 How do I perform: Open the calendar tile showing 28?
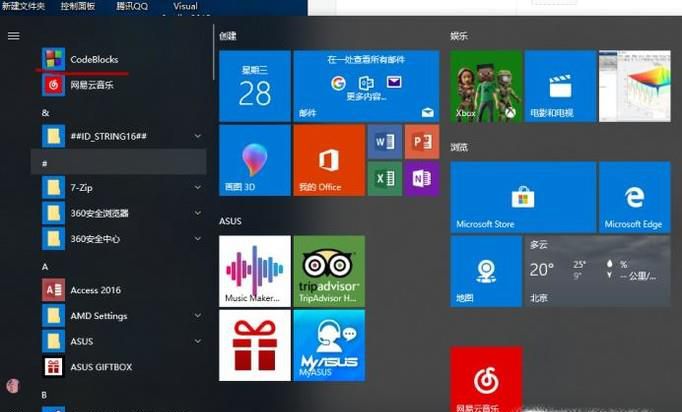click(x=254, y=87)
